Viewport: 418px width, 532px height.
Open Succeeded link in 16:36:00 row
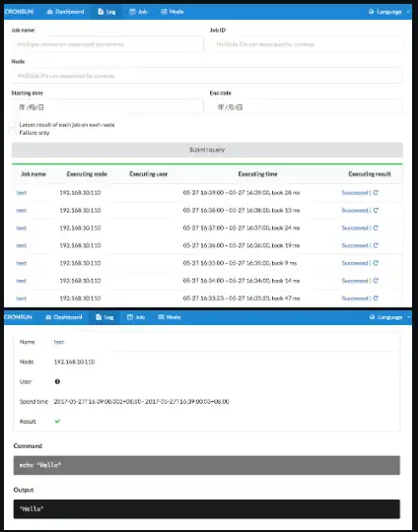point(355,245)
